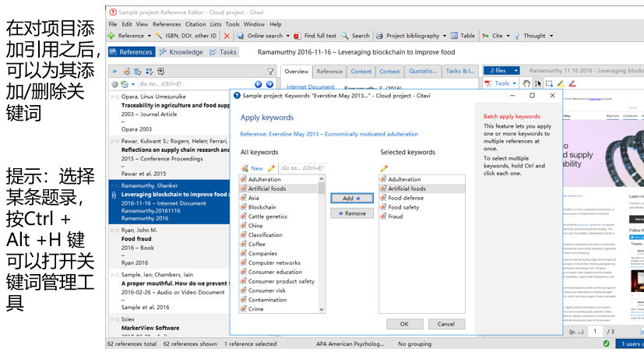The image size is (644, 352).
Task: Click the paperclip icon on Ramamurthy reference
Action: (x=114, y=195)
